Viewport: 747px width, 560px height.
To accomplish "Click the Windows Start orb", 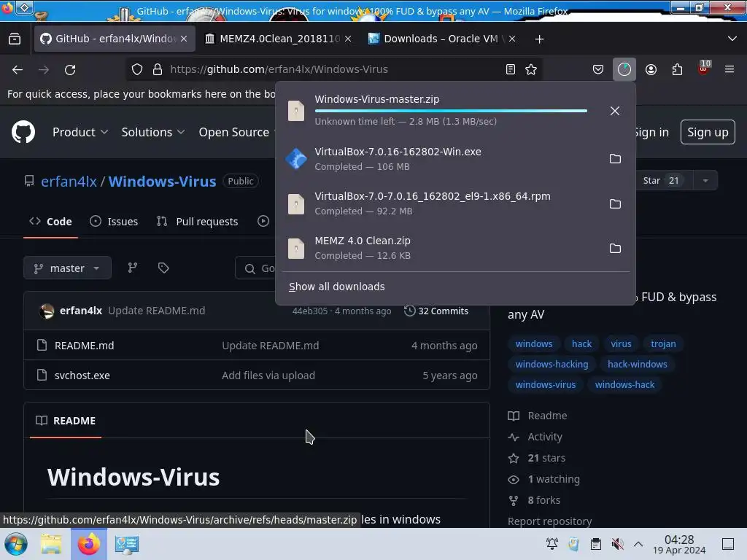I will click(x=16, y=544).
